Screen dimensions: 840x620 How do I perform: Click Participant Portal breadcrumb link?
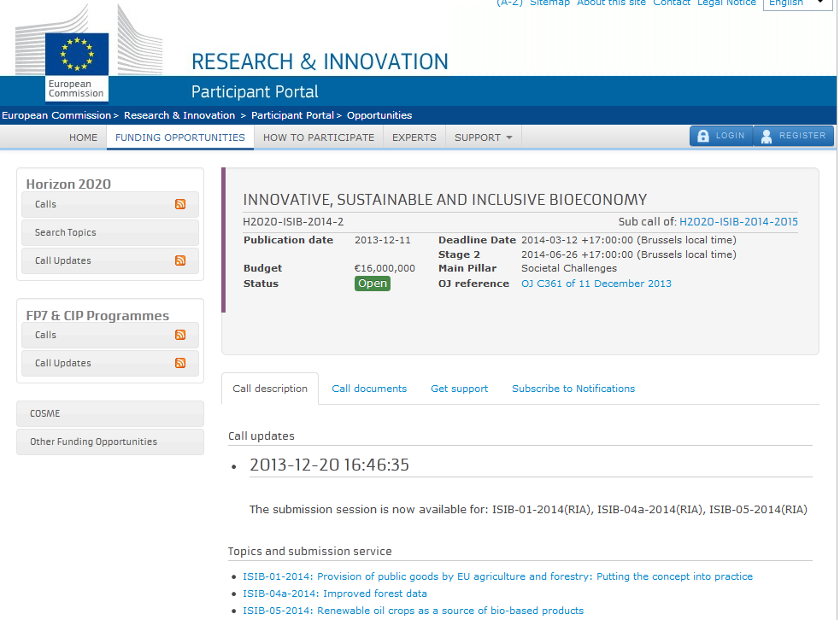click(x=292, y=115)
